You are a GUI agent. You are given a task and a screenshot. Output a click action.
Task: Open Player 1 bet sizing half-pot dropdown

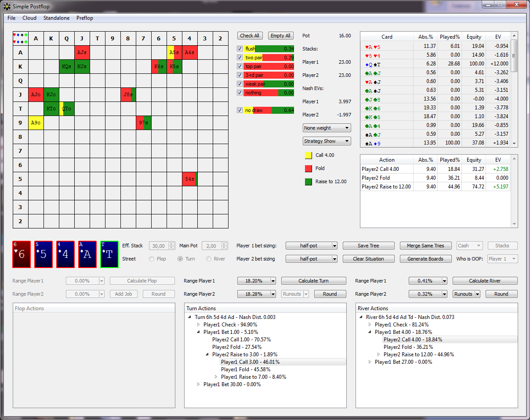pyautogui.click(x=312, y=246)
